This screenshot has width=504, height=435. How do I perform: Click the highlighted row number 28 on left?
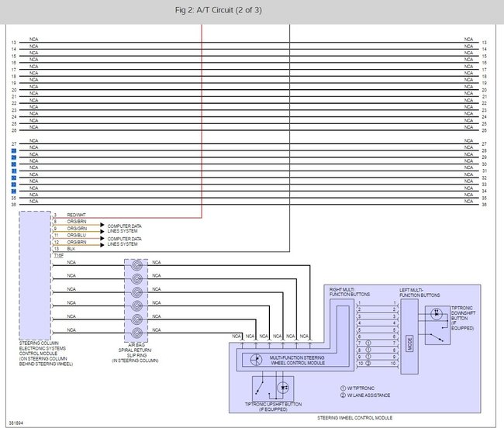click(14, 150)
